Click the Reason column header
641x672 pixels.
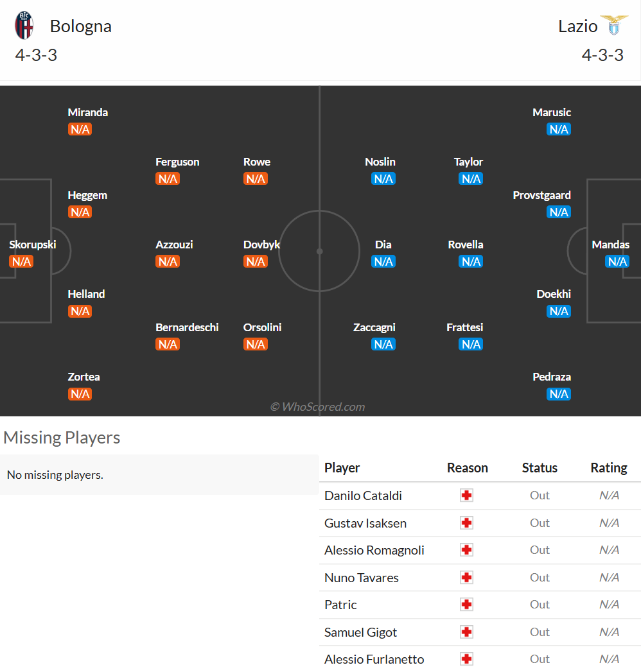pyautogui.click(x=468, y=467)
